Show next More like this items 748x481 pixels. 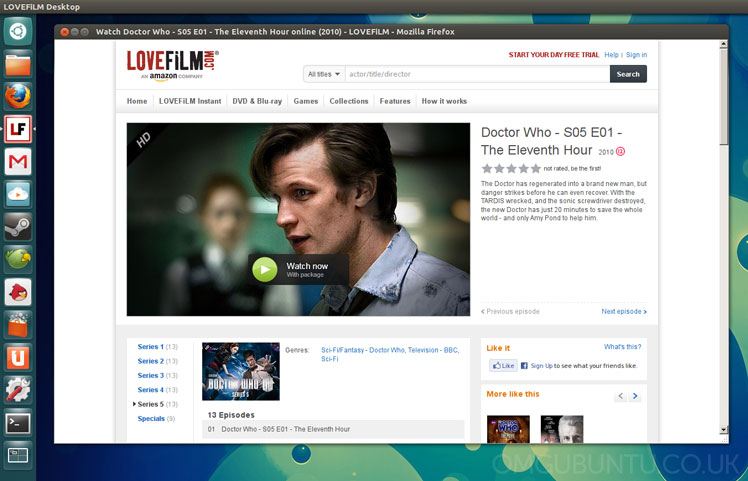click(634, 396)
